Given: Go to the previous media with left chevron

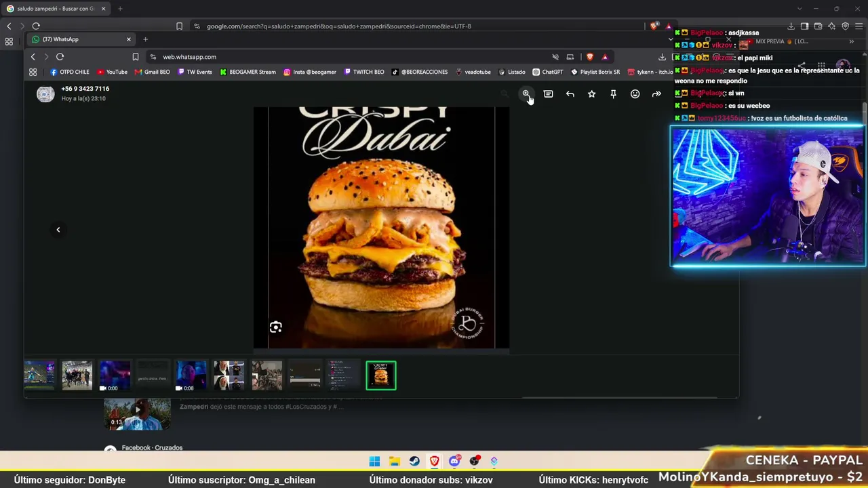Looking at the screenshot, I should tap(58, 230).
